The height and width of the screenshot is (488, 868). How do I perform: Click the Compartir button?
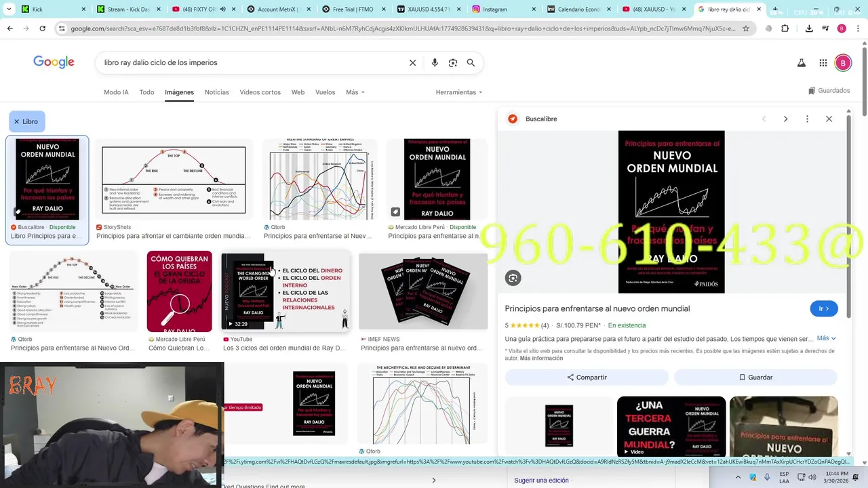[587, 378]
